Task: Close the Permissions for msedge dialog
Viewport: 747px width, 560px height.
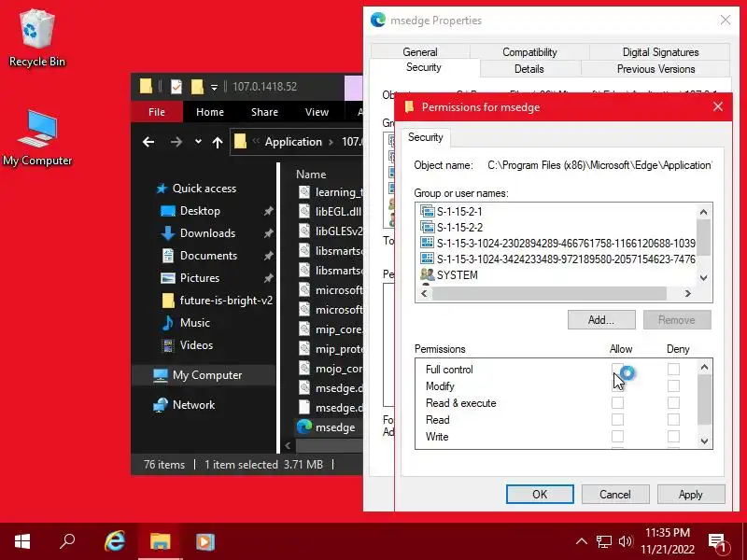Action: pos(718,106)
